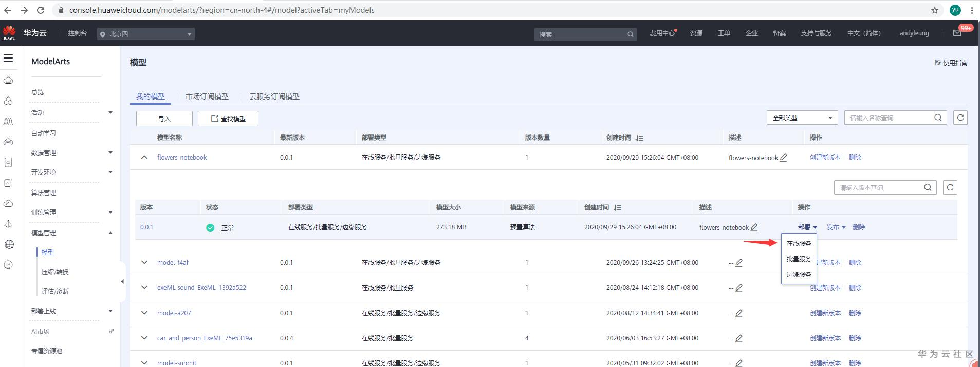This screenshot has width=980, height=367.
Task: Open 压缩/转换 under model management
Action: (55, 272)
